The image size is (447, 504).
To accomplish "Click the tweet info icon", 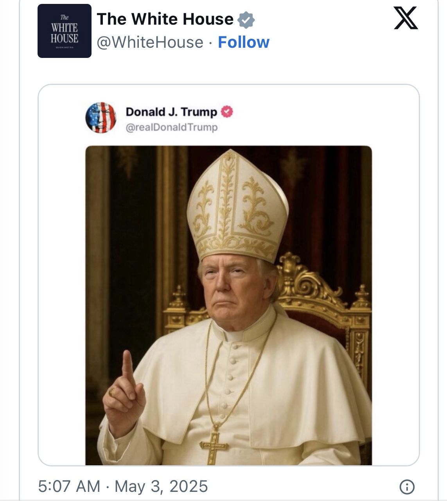I will (407, 487).
